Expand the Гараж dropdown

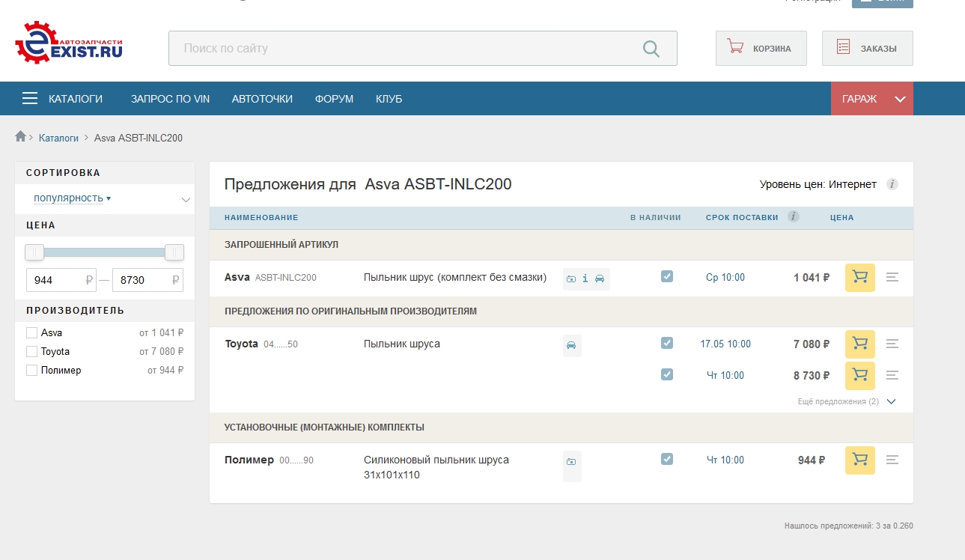click(x=872, y=99)
